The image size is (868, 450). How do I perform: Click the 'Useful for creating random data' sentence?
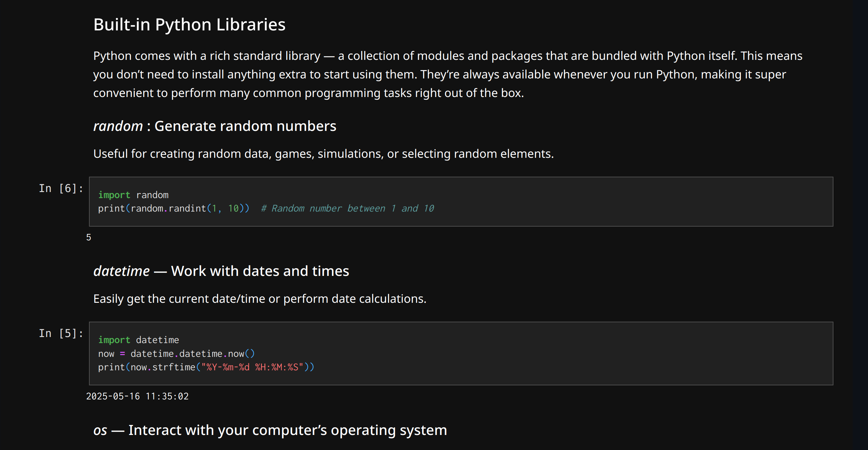[323, 154]
